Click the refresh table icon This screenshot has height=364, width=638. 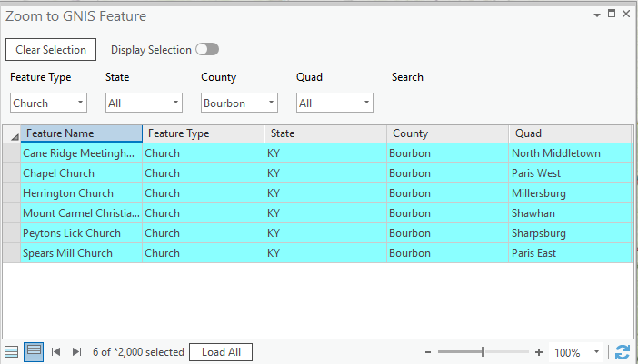[x=623, y=352]
